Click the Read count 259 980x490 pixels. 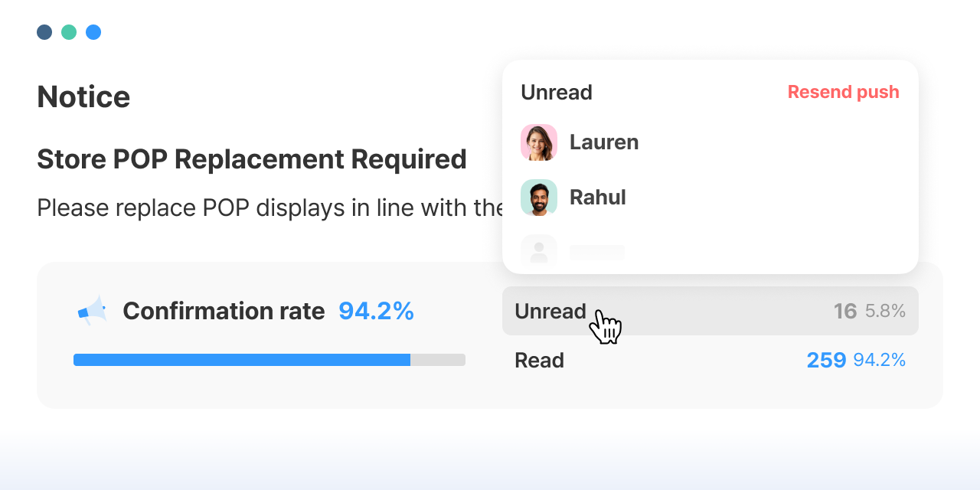826,360
